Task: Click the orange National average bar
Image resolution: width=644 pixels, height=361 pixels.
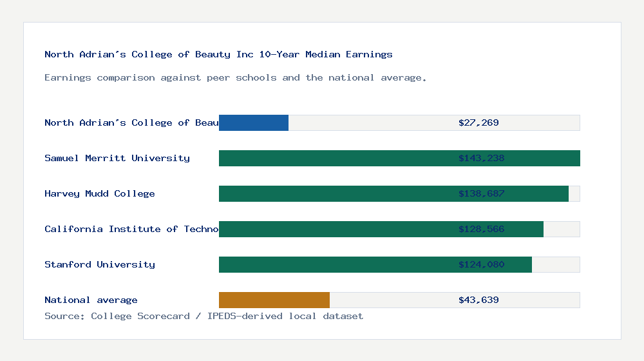Action: [274, 300]
